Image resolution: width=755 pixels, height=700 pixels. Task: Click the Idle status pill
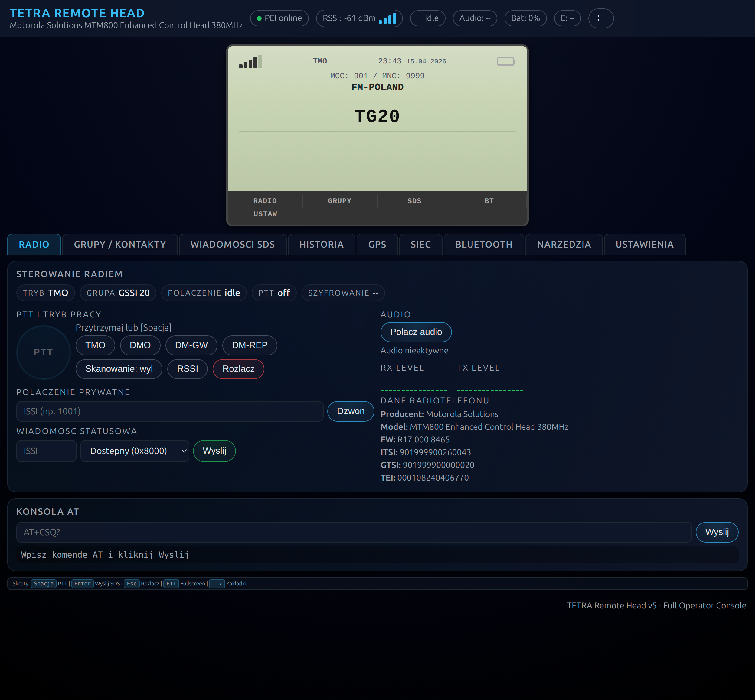(427, 18)
